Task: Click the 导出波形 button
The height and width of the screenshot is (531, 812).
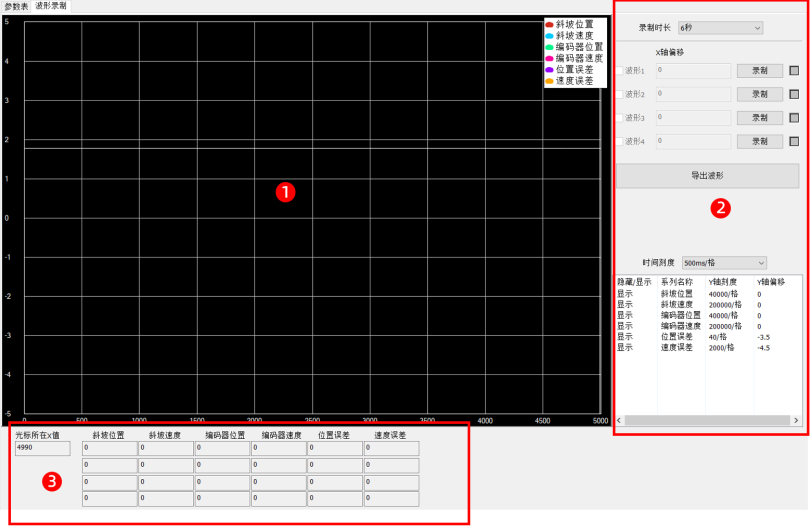Action: (x=707, y=176)
